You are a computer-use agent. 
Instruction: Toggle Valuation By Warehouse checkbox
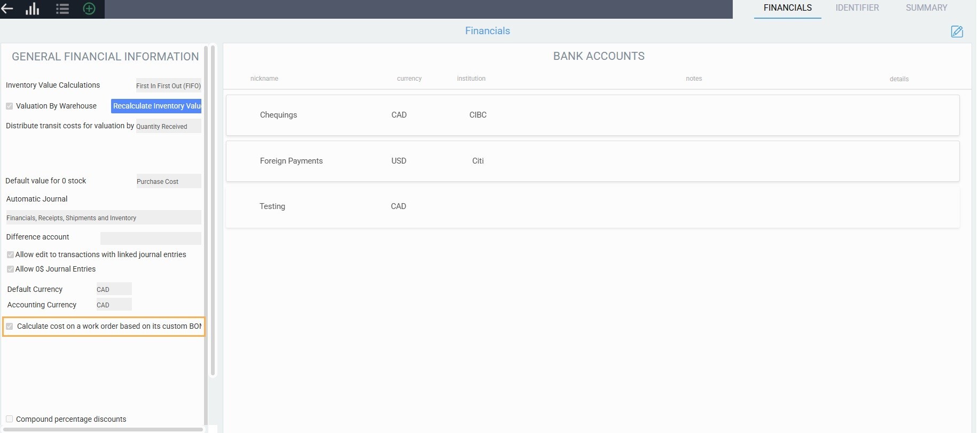10,106
